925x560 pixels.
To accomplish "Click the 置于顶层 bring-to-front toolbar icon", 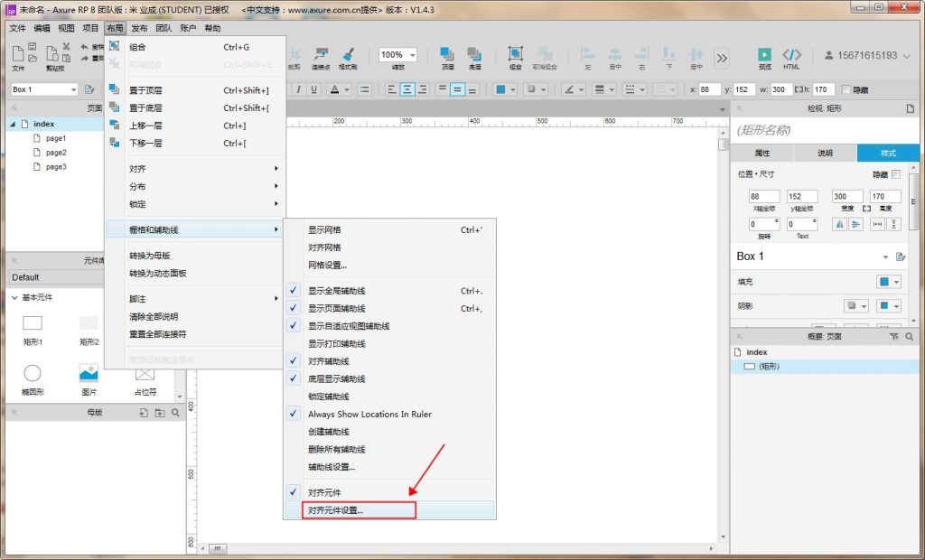I will pyautogui.click(x=448, y=54).
